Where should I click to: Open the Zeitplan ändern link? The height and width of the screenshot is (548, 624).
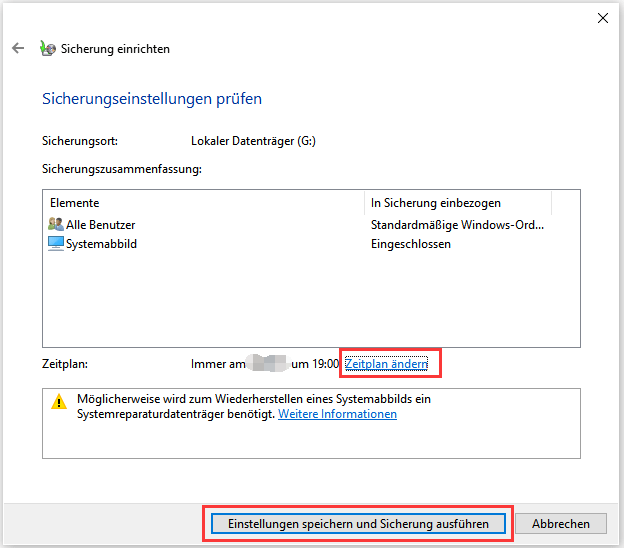[386, 364]
